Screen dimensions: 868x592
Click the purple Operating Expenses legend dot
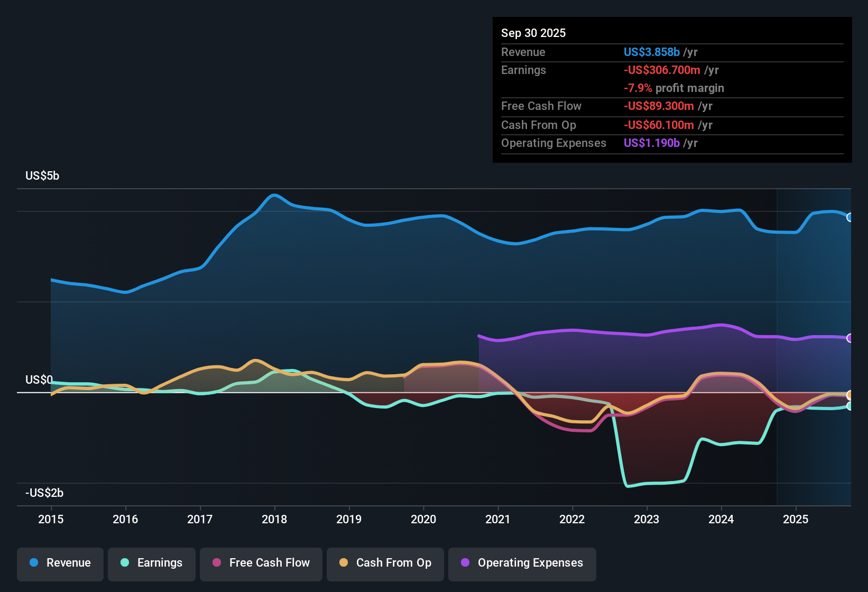pos(465,563)
